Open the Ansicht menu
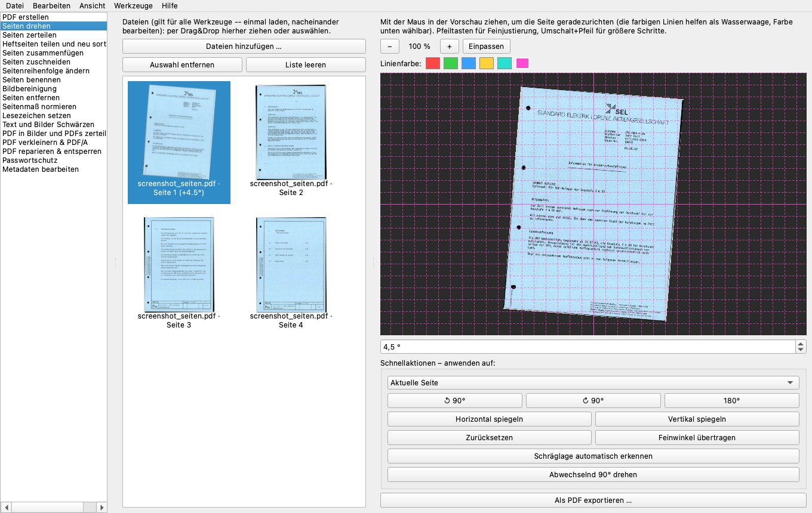812x513 pixels. pyautogui.click(x=92, y=5)
